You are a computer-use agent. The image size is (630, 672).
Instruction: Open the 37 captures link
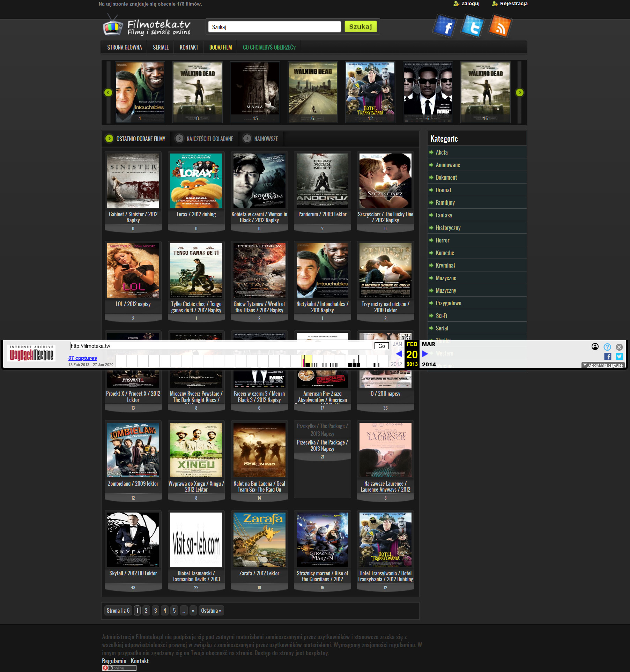(x=83, y=358)
